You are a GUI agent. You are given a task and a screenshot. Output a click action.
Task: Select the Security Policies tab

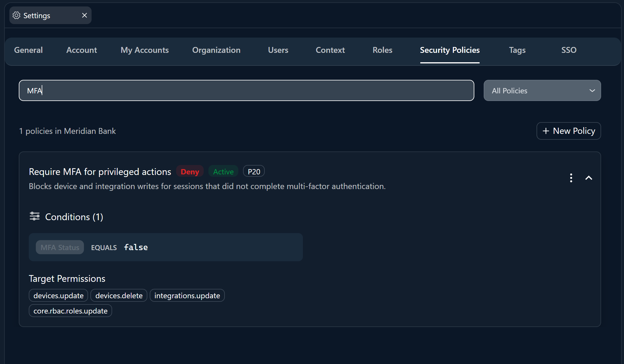(x=450, y=50)
